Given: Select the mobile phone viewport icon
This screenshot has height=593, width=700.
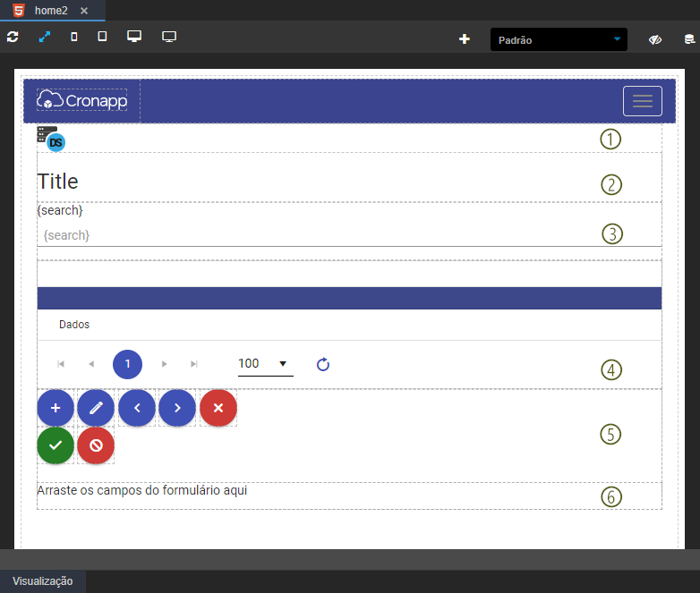Looking at the screenshot, I should (74, 37).
